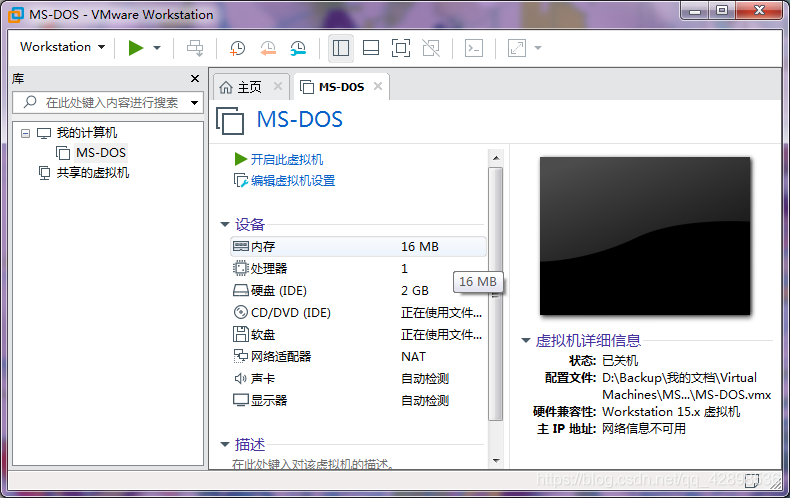Select the 声卡 device row
The height and width of the screenshot is (498, 790).
[x=358, y=379]
